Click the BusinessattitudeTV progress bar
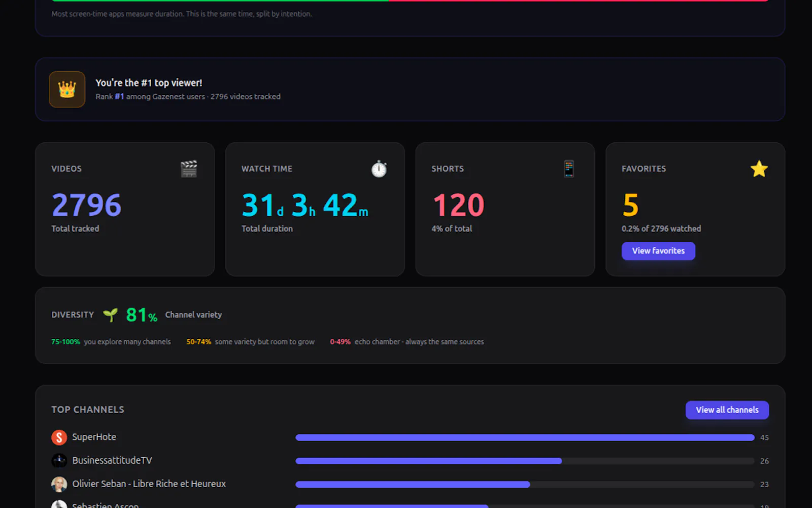 tap(525, 461)
